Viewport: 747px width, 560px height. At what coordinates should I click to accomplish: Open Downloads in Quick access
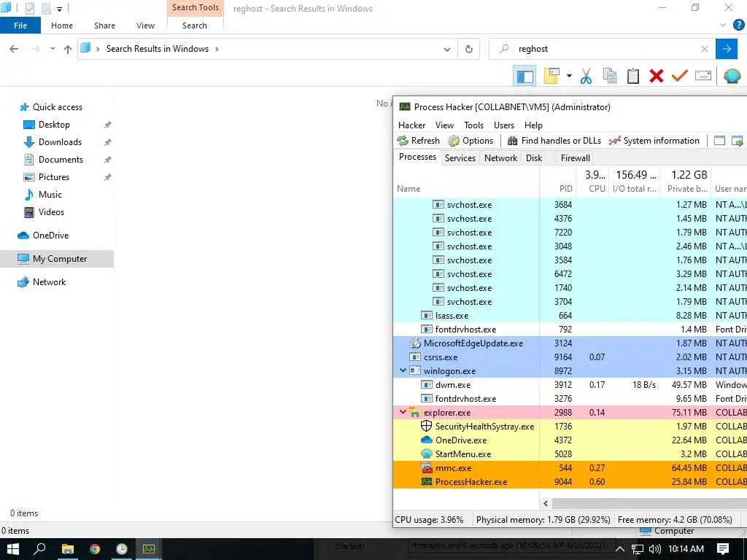(x=60, y=142)
